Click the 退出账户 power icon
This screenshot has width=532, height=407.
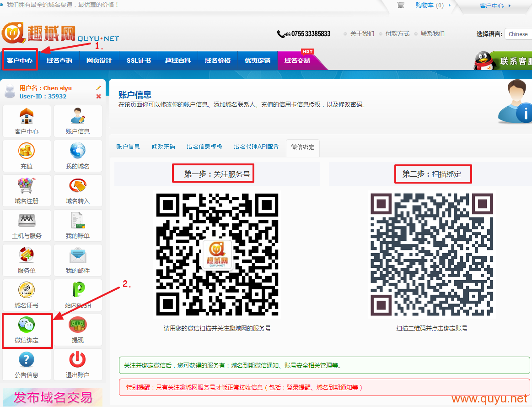(x=78, y=359)
